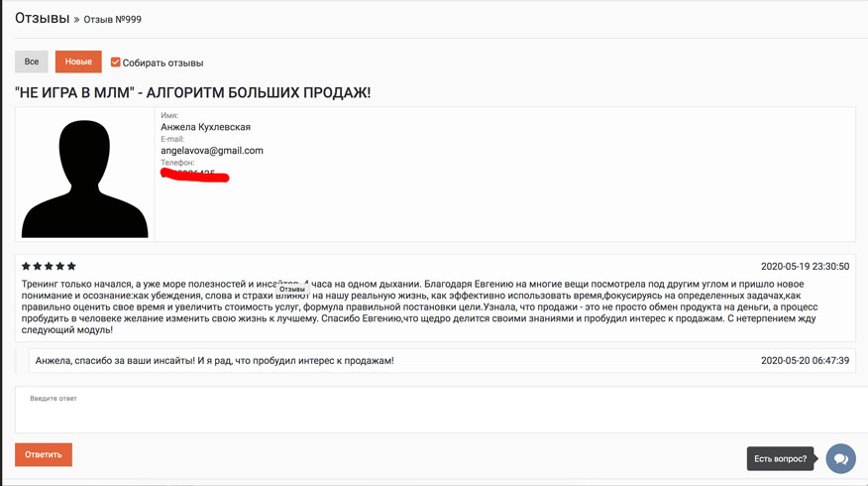Select the "Новые" reviews filter
Screen dimensions: 868x486
[x=78, y=61]
